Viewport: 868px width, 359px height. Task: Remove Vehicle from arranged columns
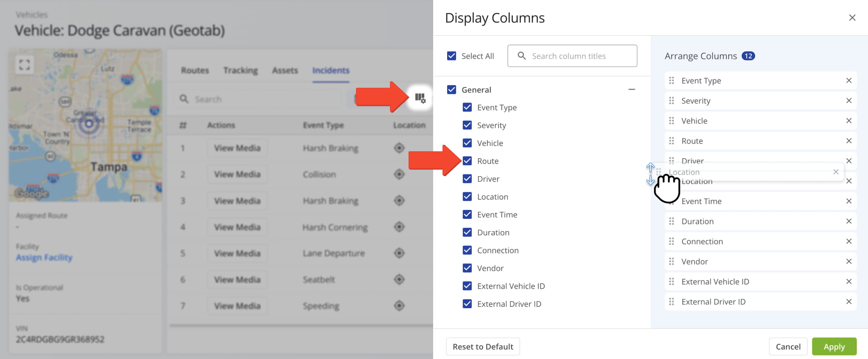point(849,121)
